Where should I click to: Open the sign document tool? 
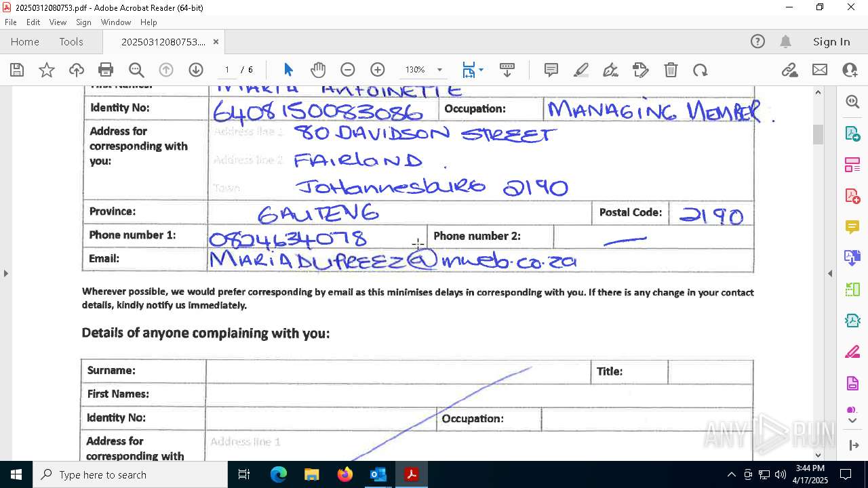[x=611, y=70]
